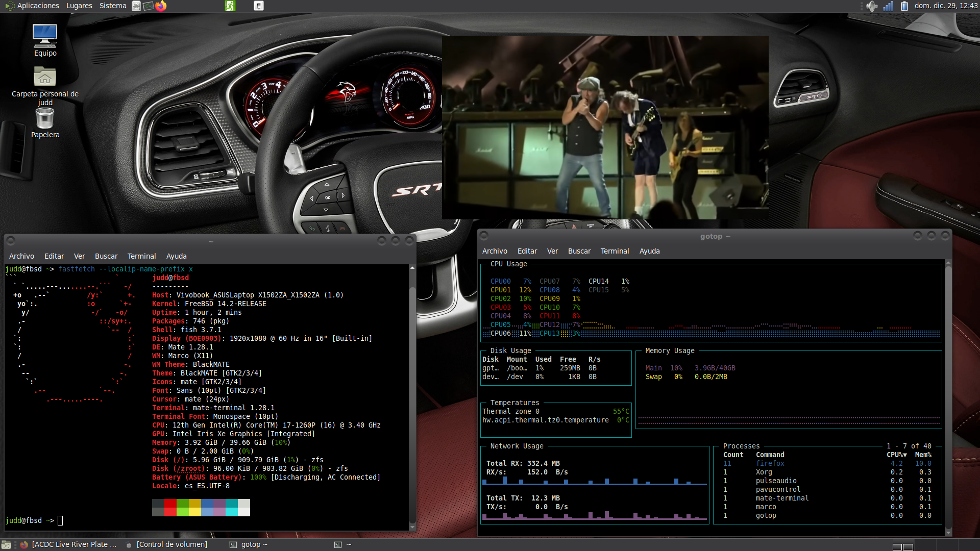Screen dimensions: 980x551
Task: Click the green logout exit icon
Action: click(230, 6)
